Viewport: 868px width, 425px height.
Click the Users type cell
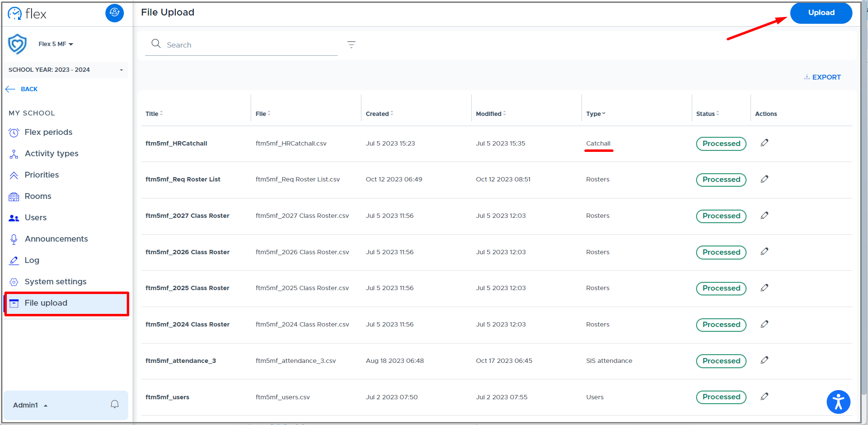(x=595, y=397)
